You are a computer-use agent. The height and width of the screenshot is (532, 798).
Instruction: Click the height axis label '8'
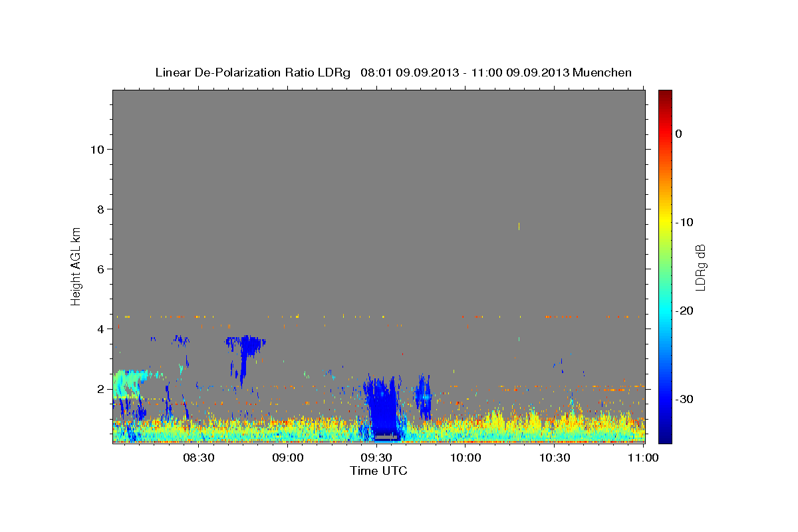pyautogui.click(x=100, y=209)
